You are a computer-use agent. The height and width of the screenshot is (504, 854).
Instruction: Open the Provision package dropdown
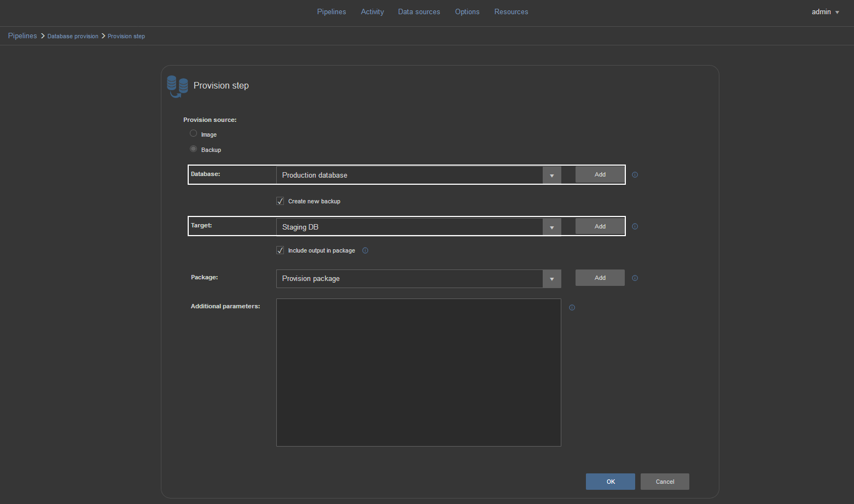click(551, 279)
